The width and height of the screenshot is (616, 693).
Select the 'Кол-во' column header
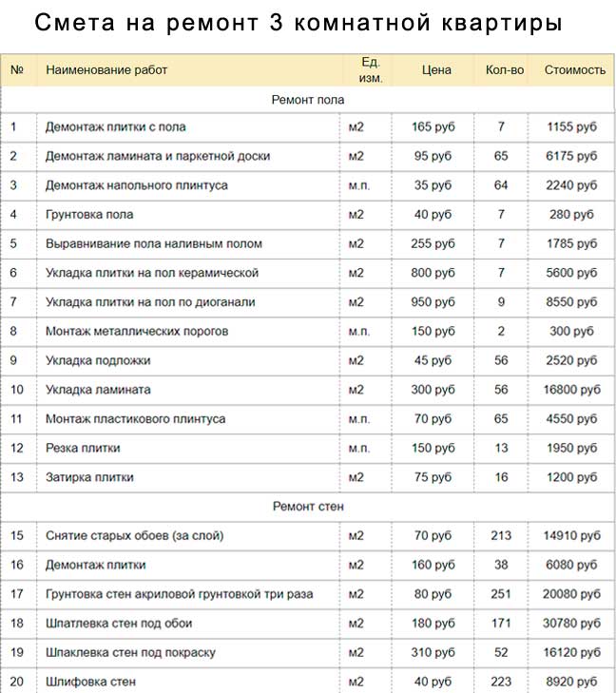click(x=504, y=70)
